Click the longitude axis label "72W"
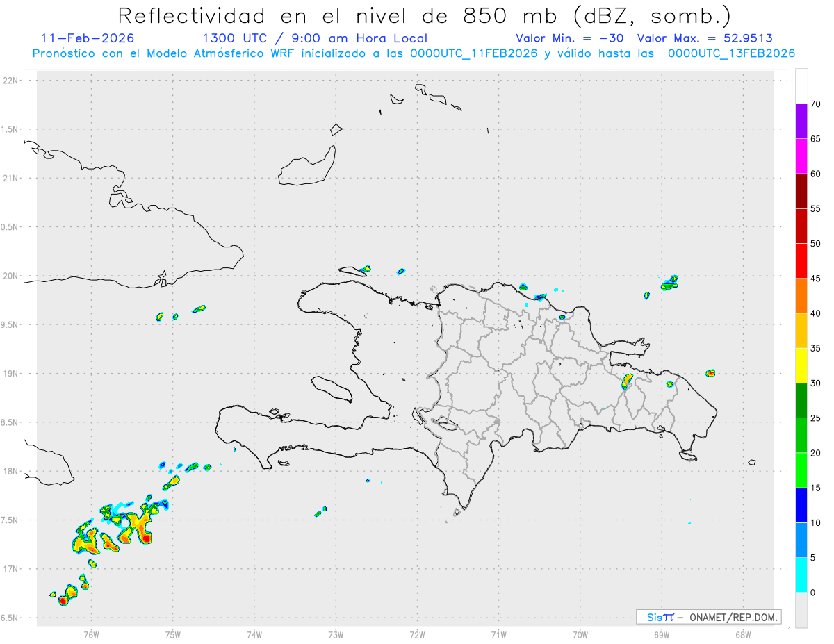This screenshot has width=834, height=644. point(417,635)
